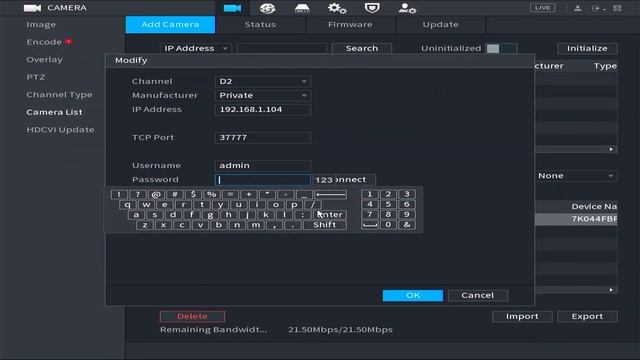This screenshot has width=640, height=360.
Task: Click the IP Address field 192.168.1.104
Action: point(262,109)
